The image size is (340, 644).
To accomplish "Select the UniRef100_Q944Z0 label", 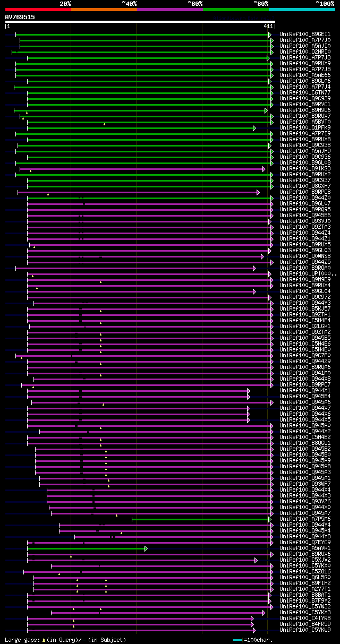I will [x=305, y=198].
